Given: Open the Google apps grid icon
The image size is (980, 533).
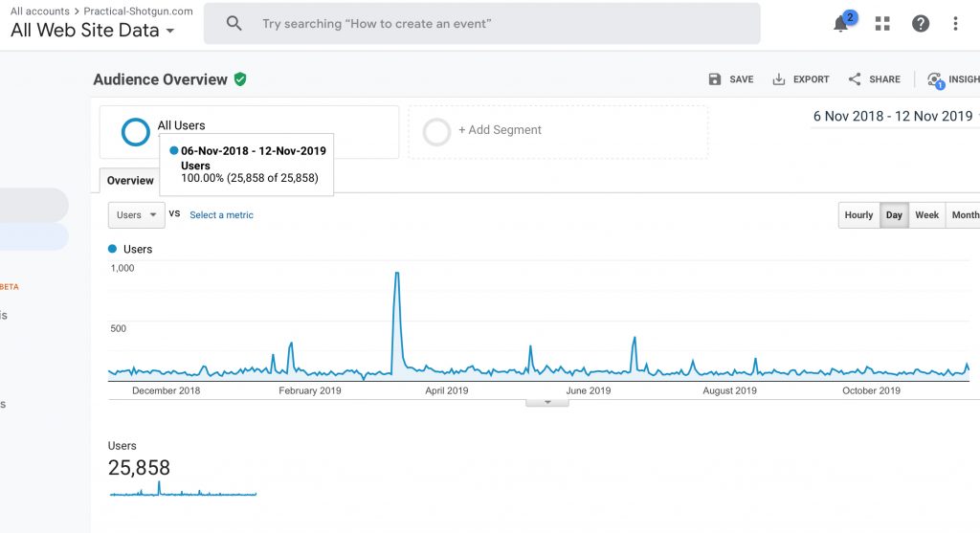Looking at the screenshot, I should click(882, 24).
